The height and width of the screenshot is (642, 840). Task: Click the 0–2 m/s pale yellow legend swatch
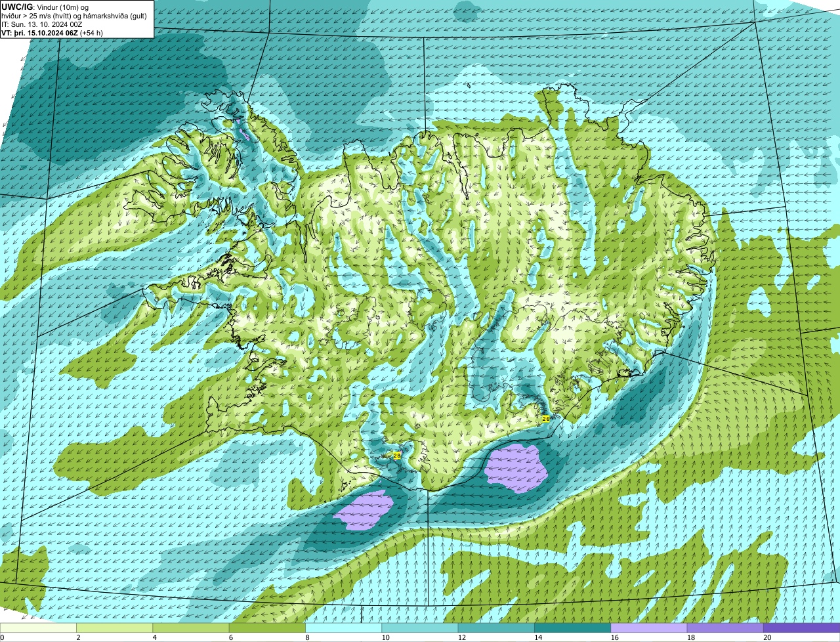[x=38, y=628]
